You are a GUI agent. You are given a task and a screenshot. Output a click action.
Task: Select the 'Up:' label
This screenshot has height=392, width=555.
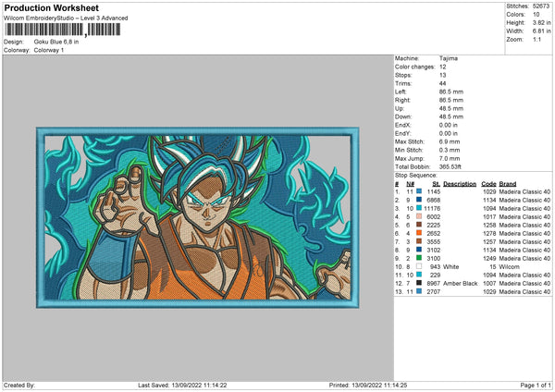tap(399, 108)
